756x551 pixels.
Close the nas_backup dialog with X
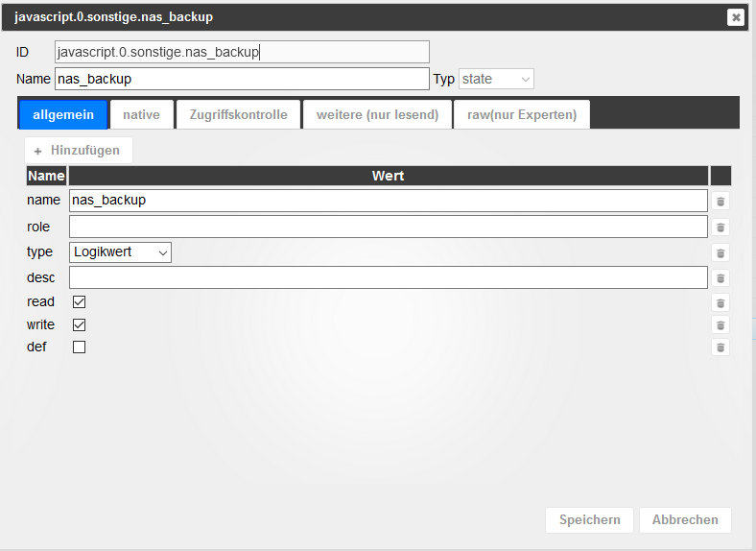click(x=735, y=17)
